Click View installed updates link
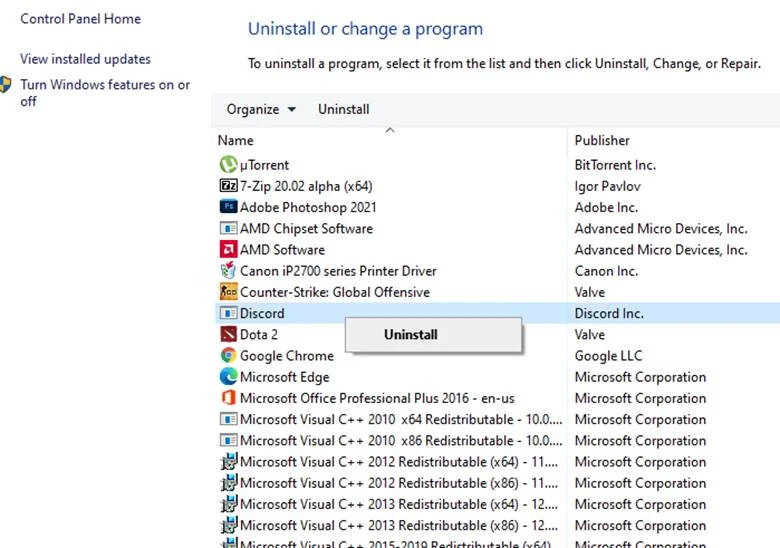780x548 pixels. coord(85,59)
